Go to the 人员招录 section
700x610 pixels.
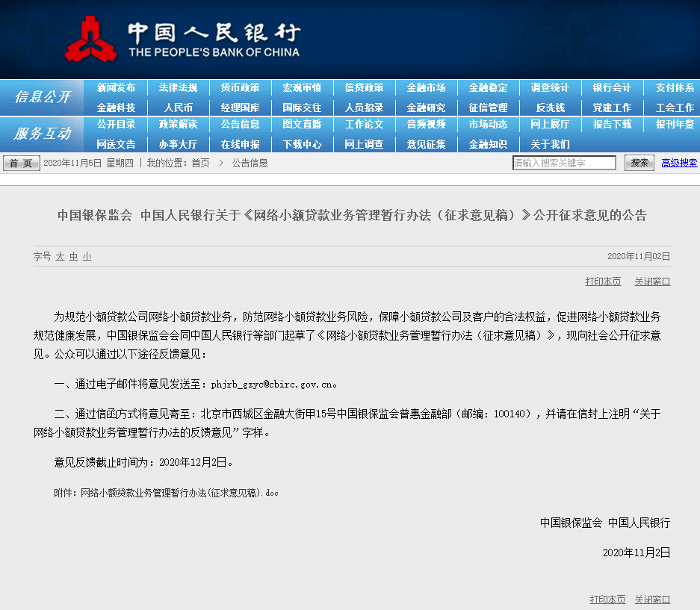point(365,108)
